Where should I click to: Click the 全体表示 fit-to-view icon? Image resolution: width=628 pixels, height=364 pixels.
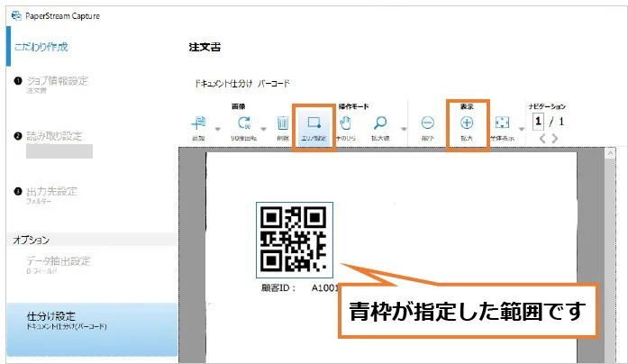[x=502, y=123]
